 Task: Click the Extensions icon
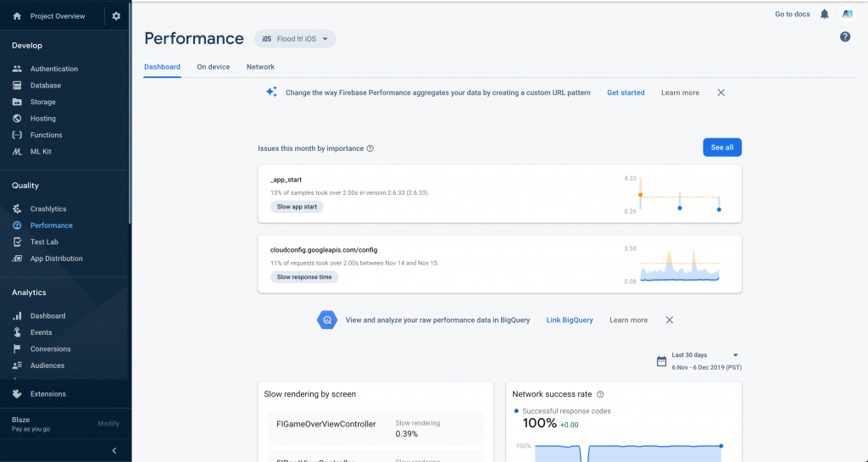(17, 394)
